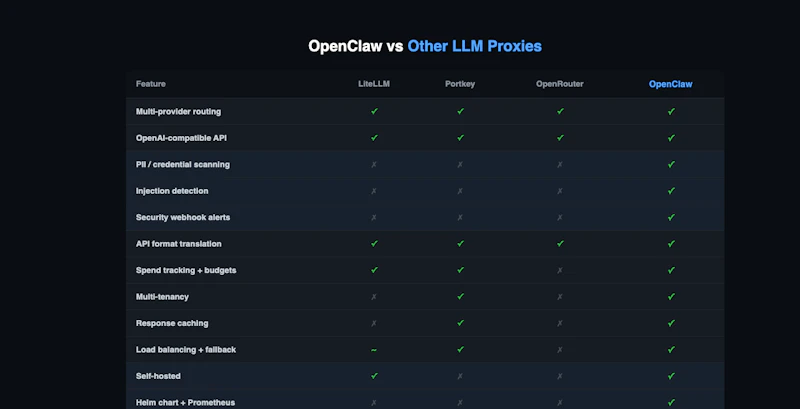This screenshot has width=800, height=409.
Task: Click Portkey checkmark for Load balancing + fallback
Action: click(460, 350)
